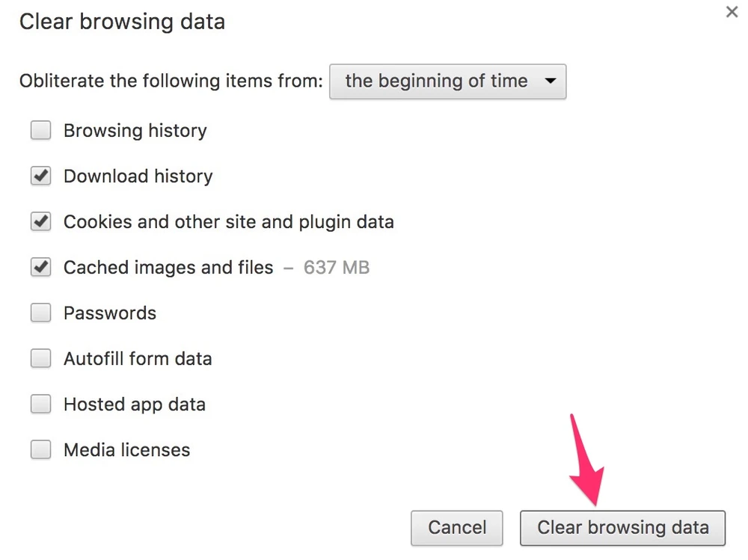The width and height of the screenshot is (748, 560).
Task: Uncheck the Download history checkbox
Action: pyautogui.click(x=40, y=176)
